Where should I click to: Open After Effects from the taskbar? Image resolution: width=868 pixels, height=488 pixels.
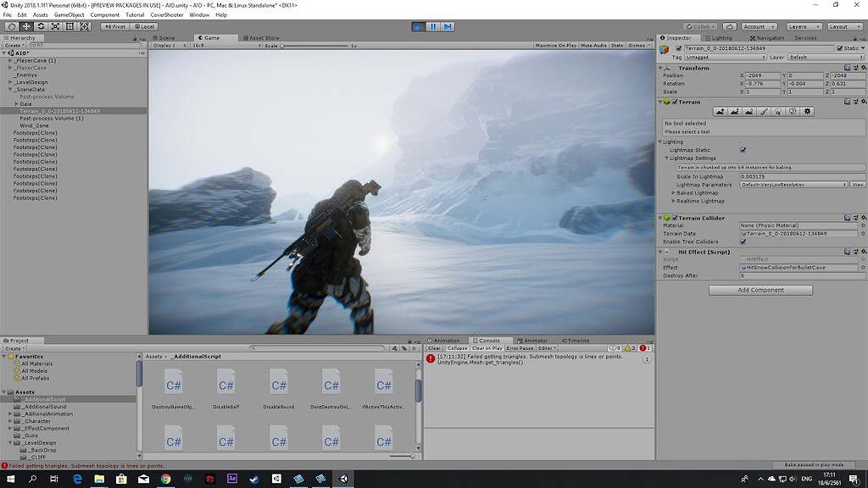[232, 479]
